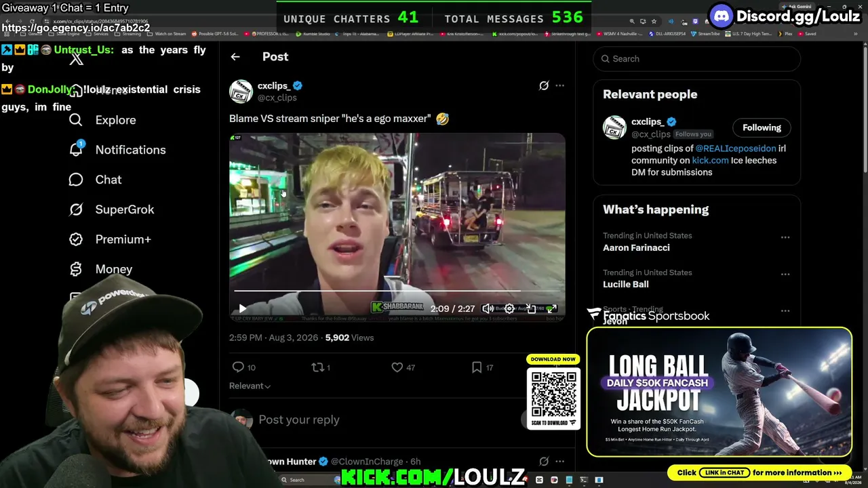Click Grok icon on cxclips_ post

[x=544, y=85]
